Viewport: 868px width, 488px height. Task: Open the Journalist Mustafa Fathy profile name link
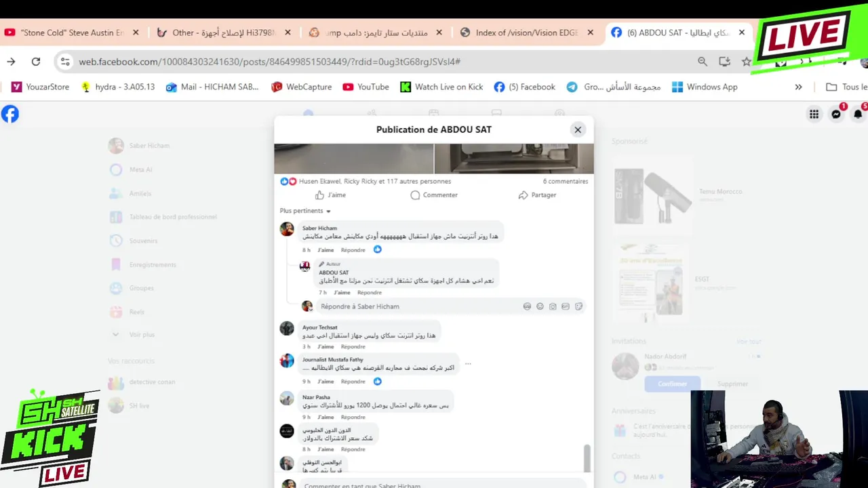pyautogui.click(x=332, y=359)
